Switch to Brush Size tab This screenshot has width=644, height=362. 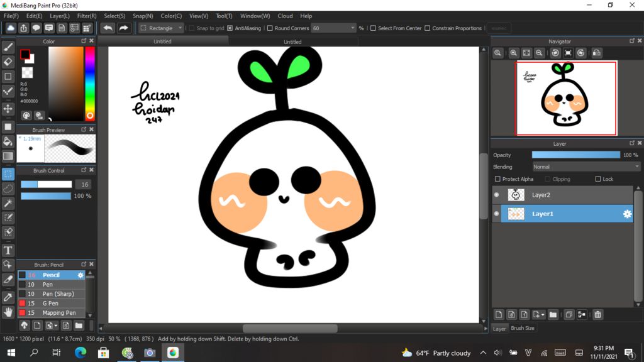[x=523, y=328]
